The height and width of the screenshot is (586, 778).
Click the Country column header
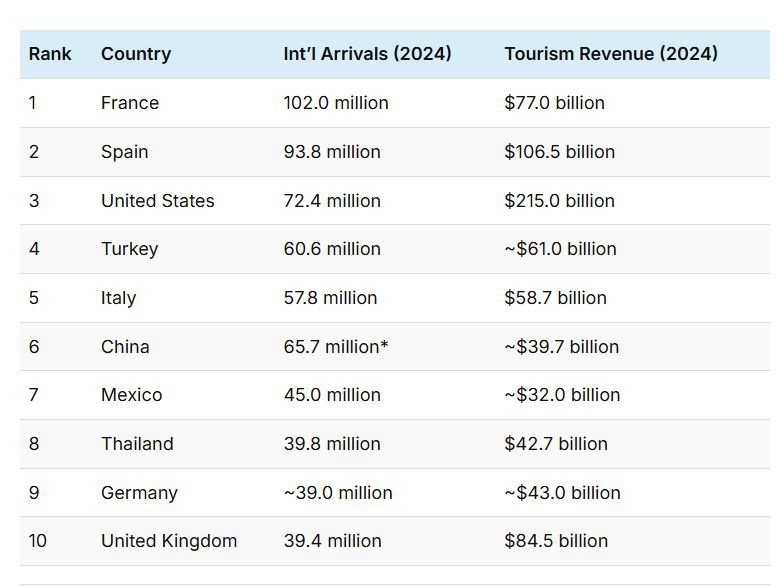136,54
